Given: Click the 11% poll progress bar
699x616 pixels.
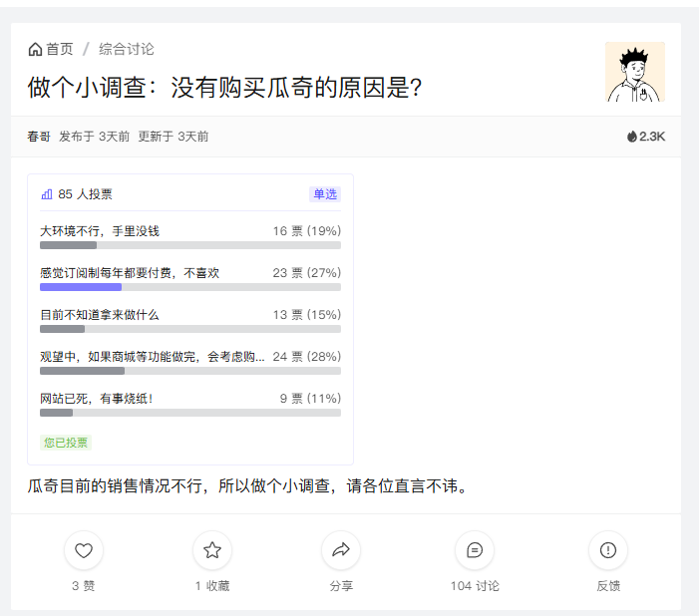Looking at the screenshot, I should point(190,413).
